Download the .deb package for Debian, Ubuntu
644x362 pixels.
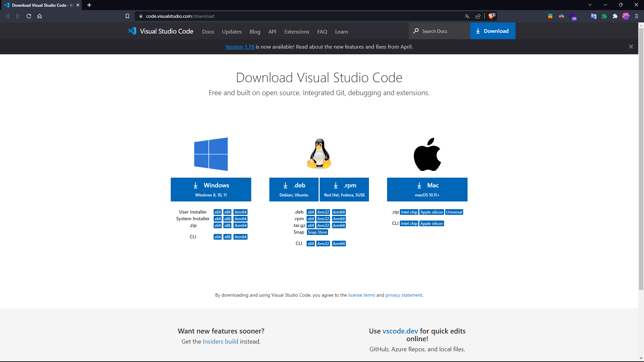pyautogui.click(x=293, y=189)
